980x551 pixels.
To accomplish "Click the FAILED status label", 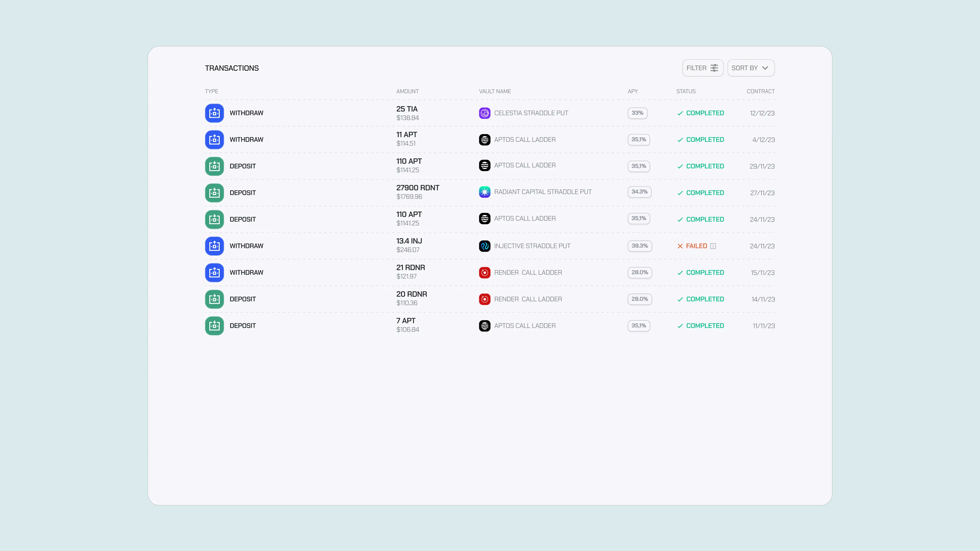I will click(x=696, y=246).
